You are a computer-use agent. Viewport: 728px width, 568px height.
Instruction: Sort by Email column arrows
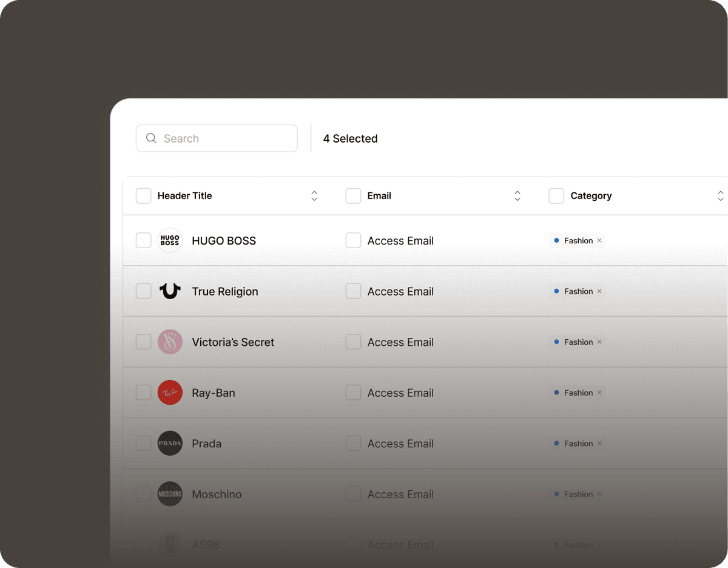517,196
